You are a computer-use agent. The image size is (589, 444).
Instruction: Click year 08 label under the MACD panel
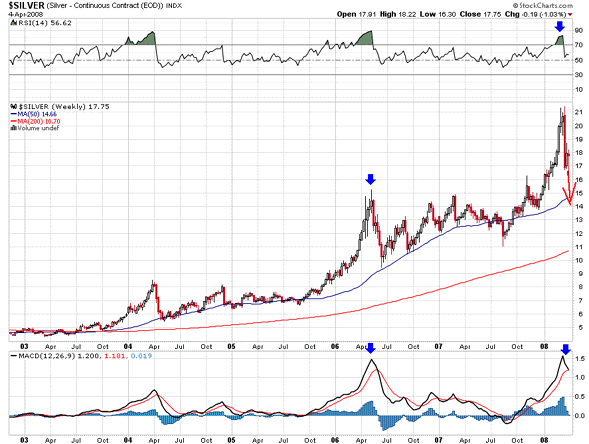(544, 440)
